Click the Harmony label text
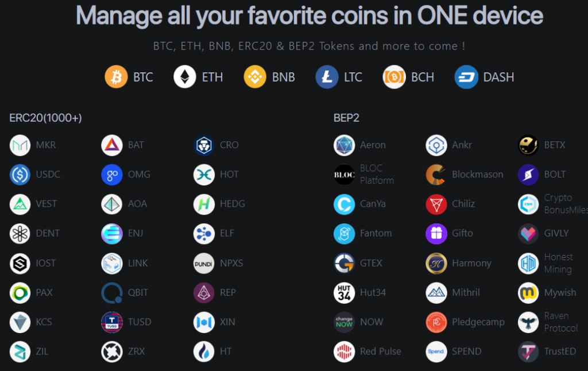The image size is (588, 371). click(471, 263)
